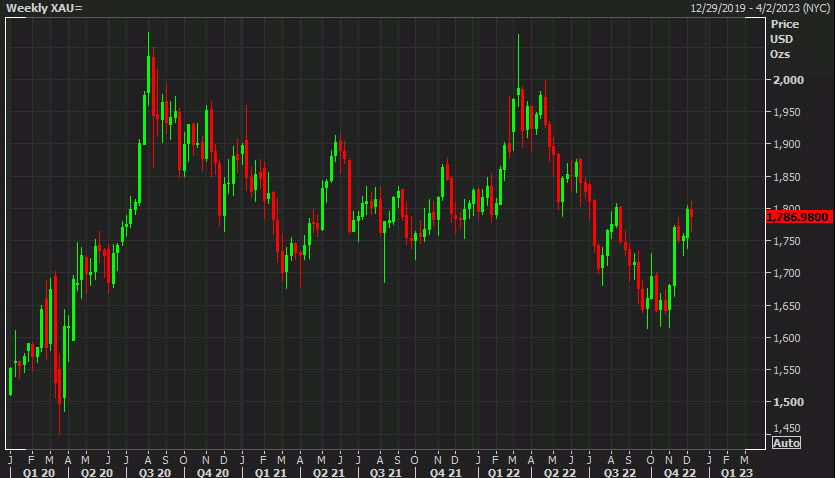
Task: Click the Q4 20 quarter label
Action: [212, 473]
